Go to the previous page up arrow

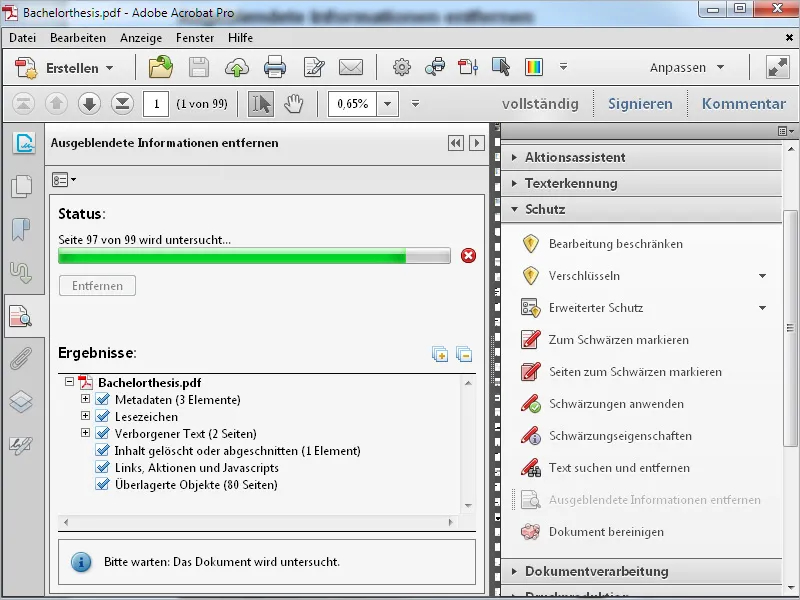(56, 104)
